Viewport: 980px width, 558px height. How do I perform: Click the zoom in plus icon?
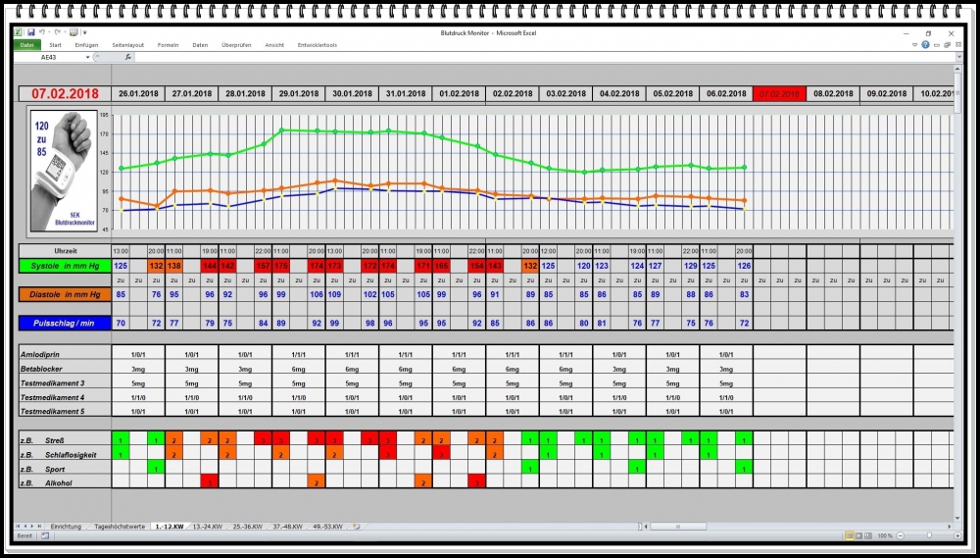tap(956, 536)
